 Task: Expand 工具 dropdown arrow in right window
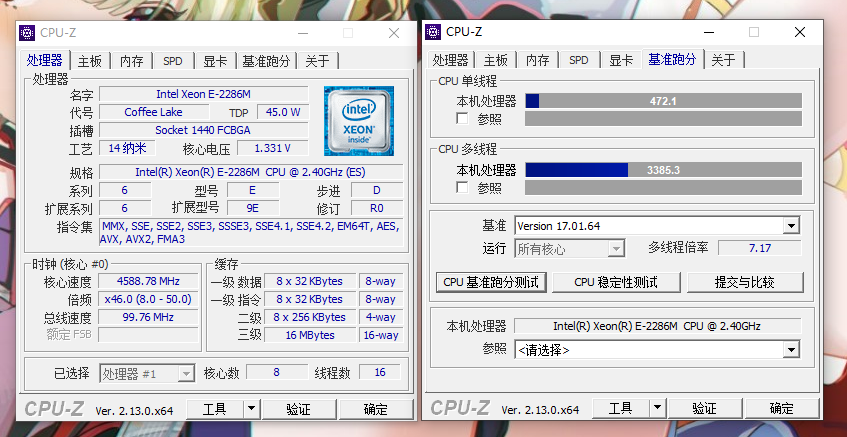pos(657,408)
